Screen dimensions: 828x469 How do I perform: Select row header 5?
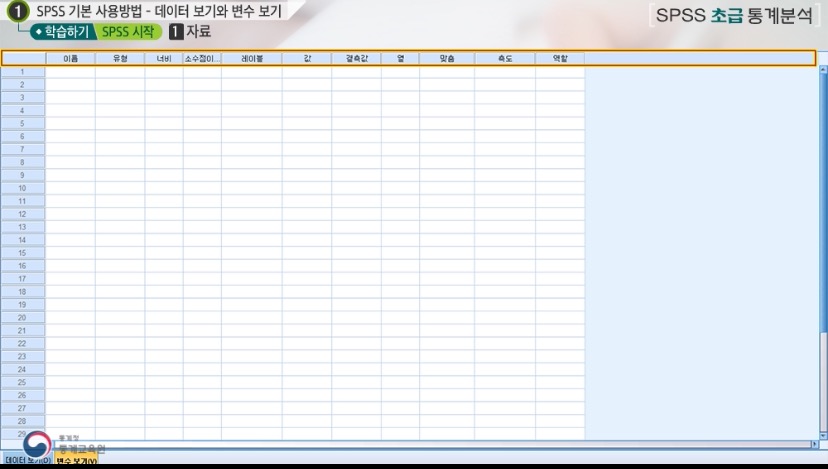tap(23, 123)
